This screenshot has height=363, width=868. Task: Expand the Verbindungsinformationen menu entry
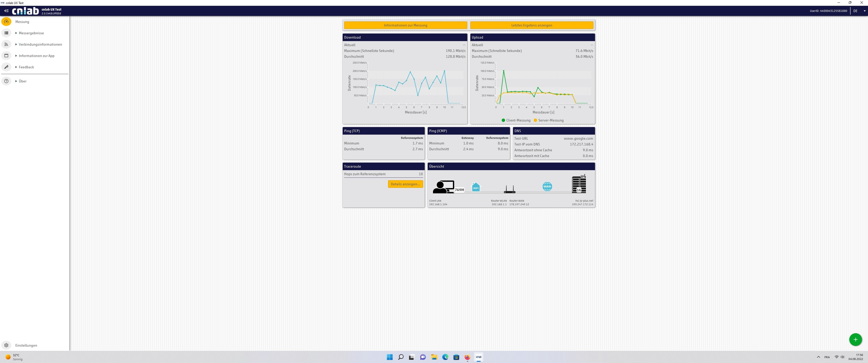[x=40, y=44]
